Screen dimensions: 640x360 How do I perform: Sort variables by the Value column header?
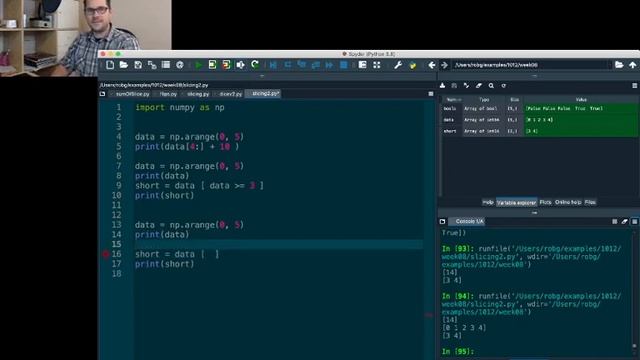pyautogui.click(x=581, y=100)
